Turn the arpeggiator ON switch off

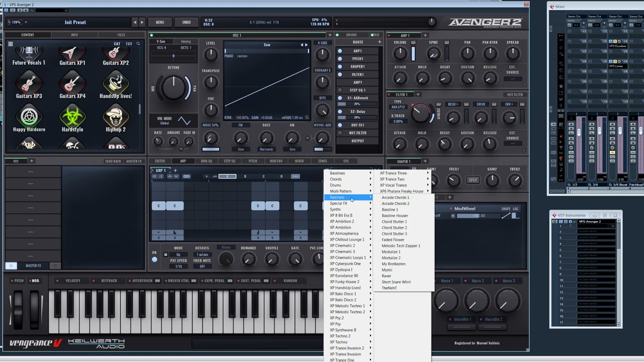[x=154, y=259]
